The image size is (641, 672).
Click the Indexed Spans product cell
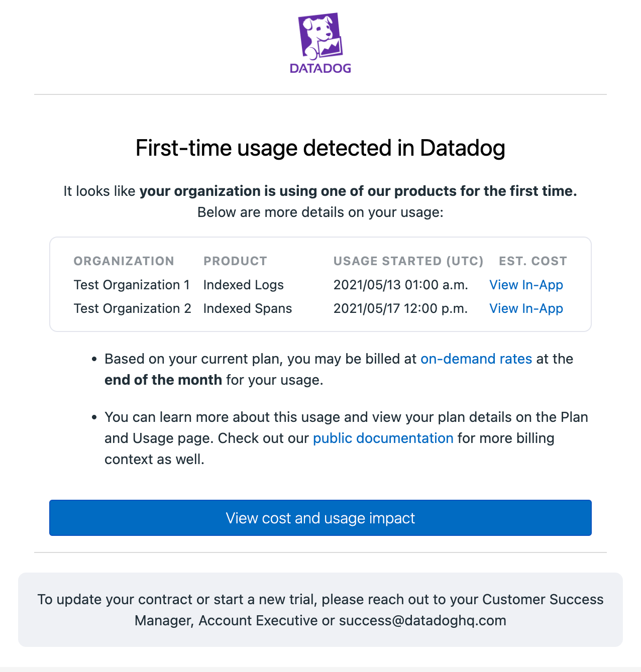click(248, 308)
